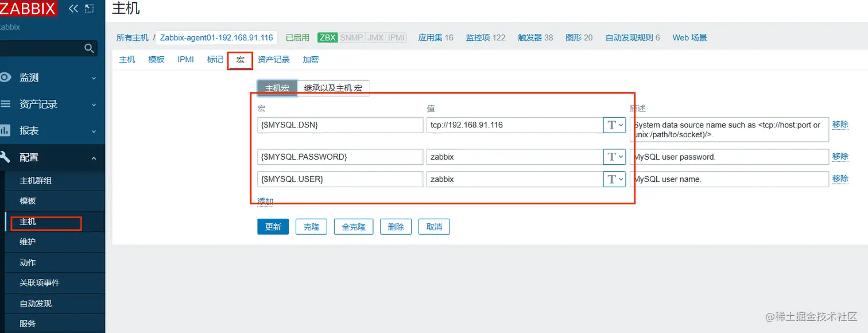This screenshot has width=868, height=333.
Task: Remove the {$MYSQL.PASSWORD} macro via 移除
Action: (840, 156)
